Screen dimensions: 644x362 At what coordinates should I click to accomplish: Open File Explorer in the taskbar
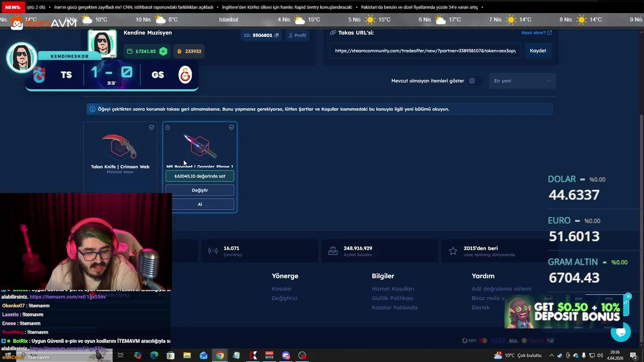pos(187,355)
